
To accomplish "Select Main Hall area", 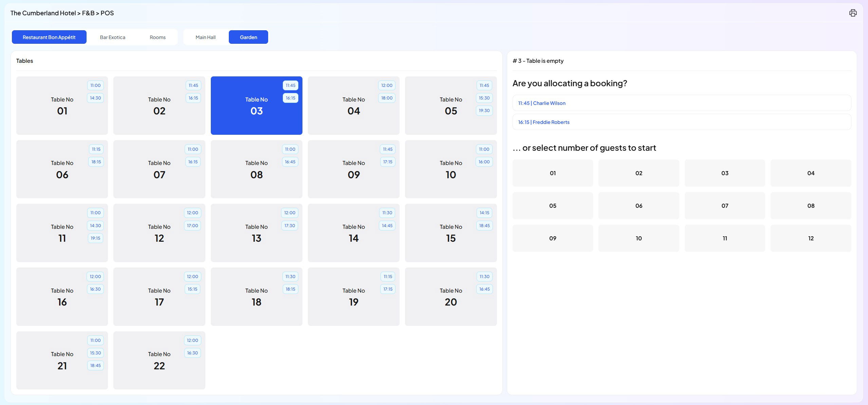I will pos(205,37).
